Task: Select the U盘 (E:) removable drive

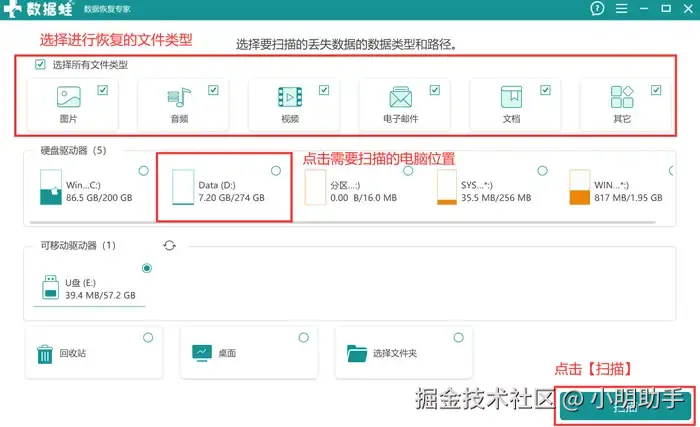Action: pyautogui.click(x=89, y=286)
